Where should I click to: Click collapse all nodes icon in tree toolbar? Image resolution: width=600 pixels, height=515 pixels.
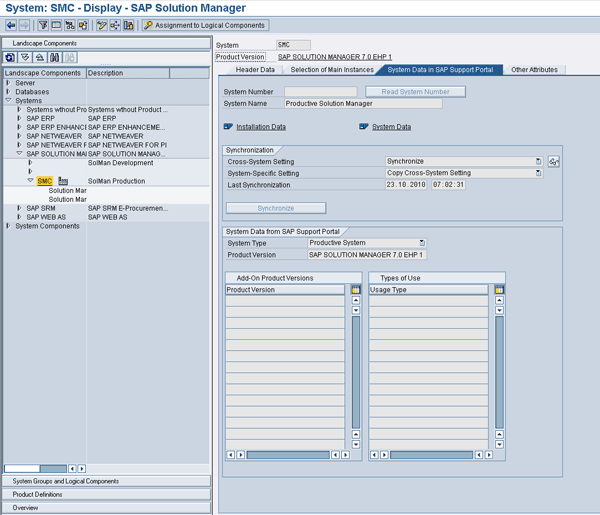(39, 58)
